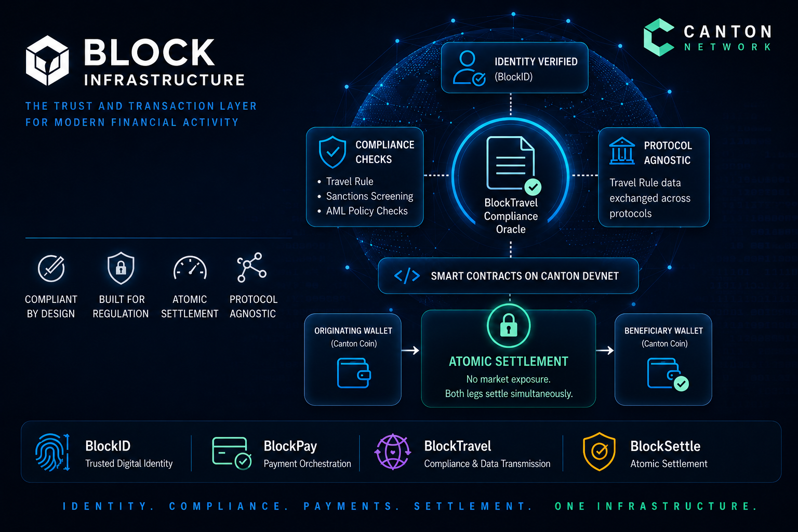Click the "INFRASTRUCTURE" subtitle under BLOCK
Viewport: 798px width, 532px height.
click(165, 80)
